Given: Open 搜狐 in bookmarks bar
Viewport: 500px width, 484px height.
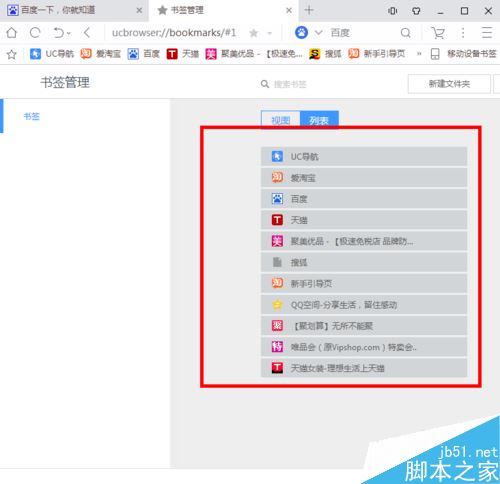Looking at the screenshot, I should coord(325,54).
